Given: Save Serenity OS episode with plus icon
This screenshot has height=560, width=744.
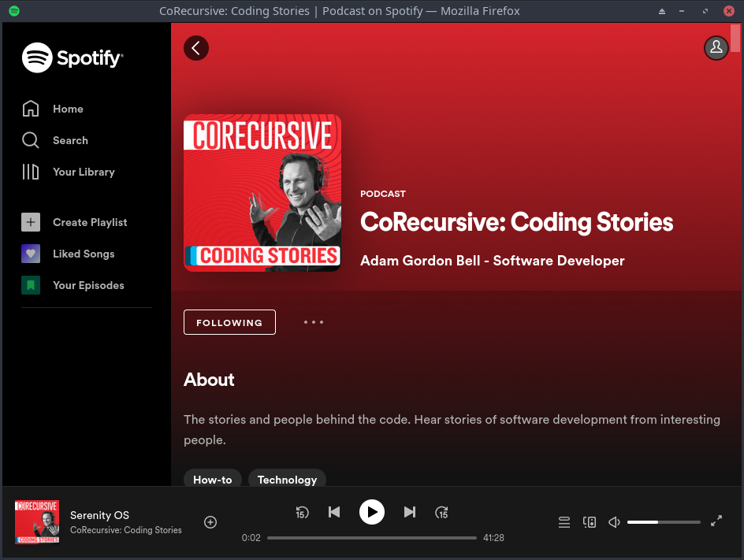Looking at the screenshot, I should tap(210, 522).
